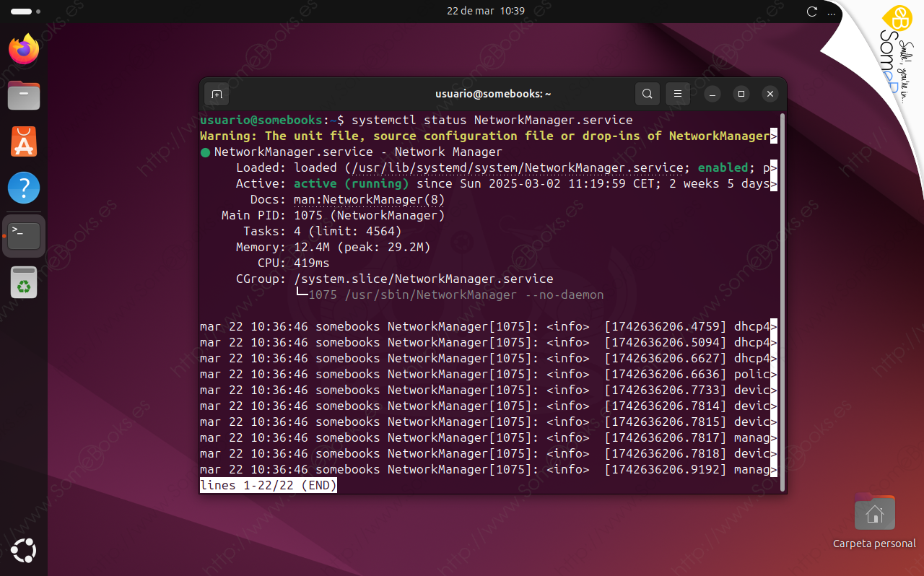Open the App Center dock icon
924x576 pixels.
pos(24,142)
